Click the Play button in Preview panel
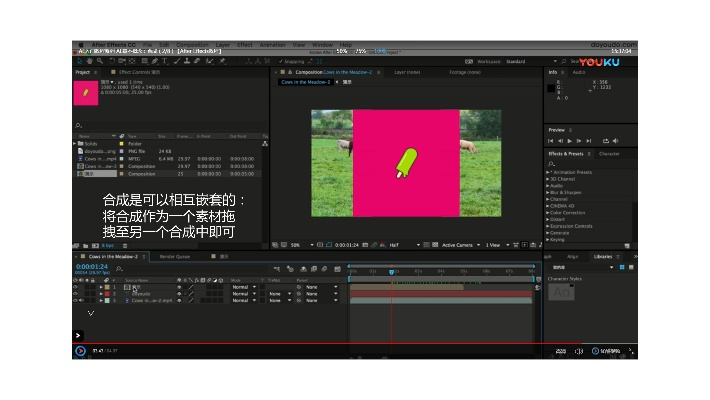The image size is (710, 400). click(x=570, y=141)
